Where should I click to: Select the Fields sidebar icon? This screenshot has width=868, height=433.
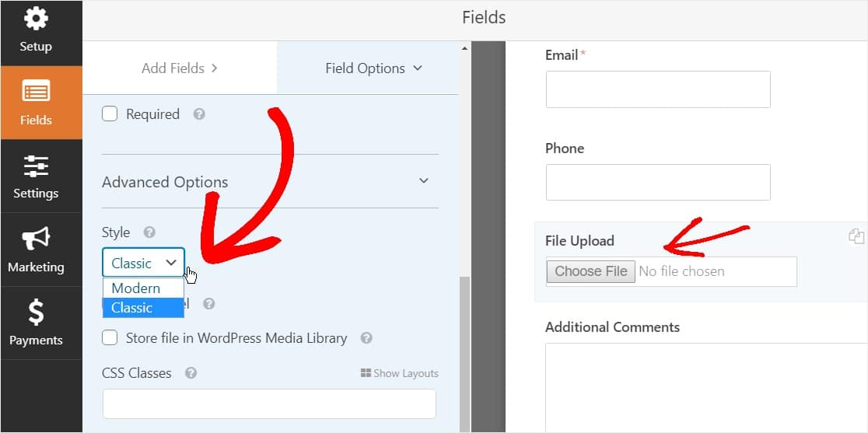pyautogui.click(x=36, y=103)
